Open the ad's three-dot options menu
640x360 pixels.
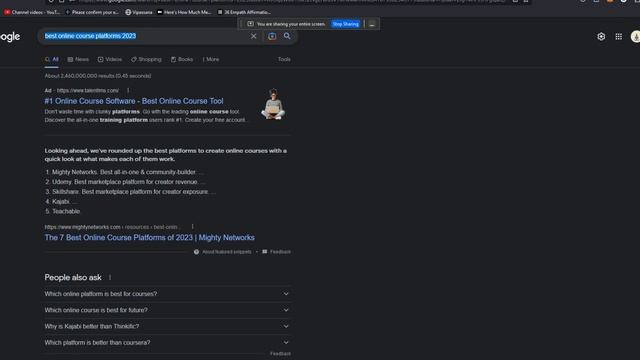pos(128,91)
